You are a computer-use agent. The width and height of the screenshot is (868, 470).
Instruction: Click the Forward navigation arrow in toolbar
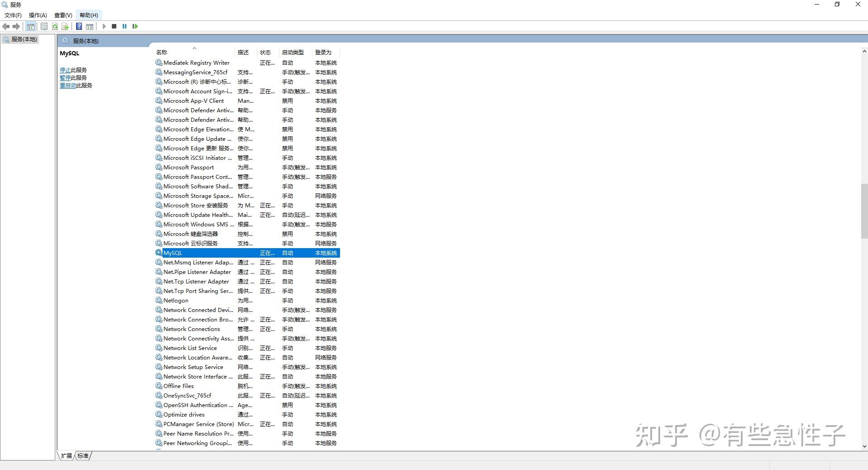click(x=17, y=26)
